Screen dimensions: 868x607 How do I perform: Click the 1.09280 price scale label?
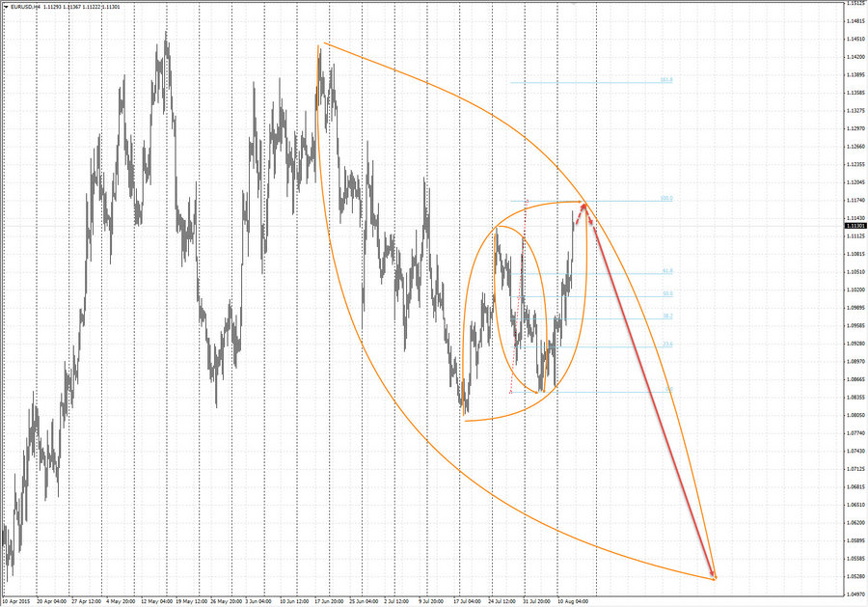855,344
